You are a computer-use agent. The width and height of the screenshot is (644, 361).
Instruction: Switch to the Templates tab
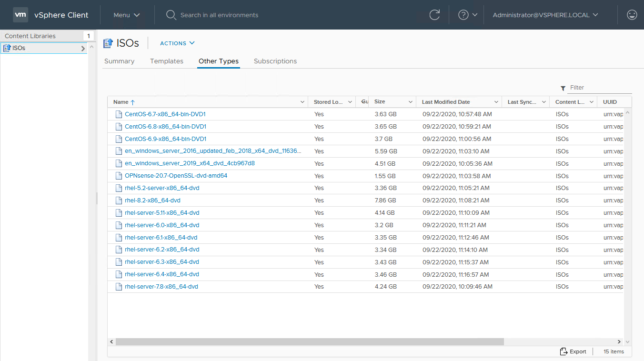(167, 61)
